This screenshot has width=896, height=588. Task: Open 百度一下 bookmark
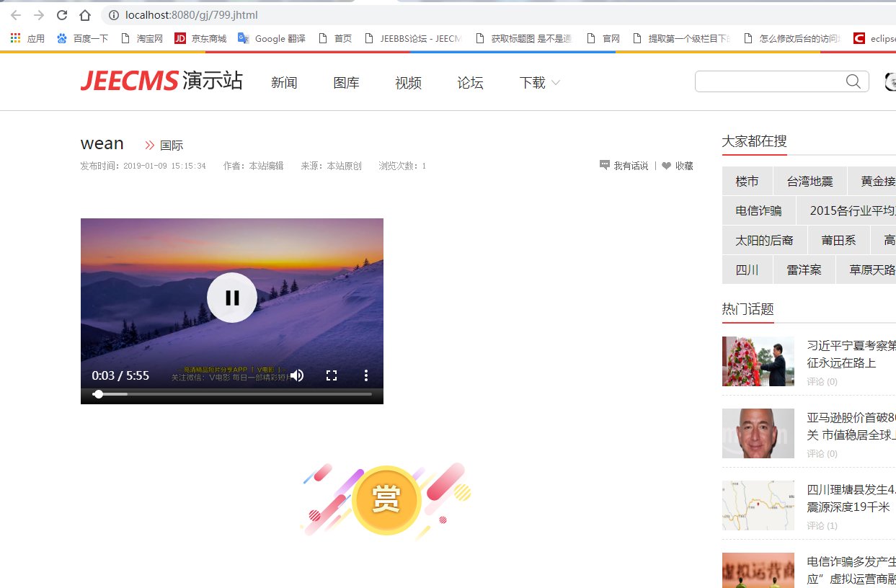(82, 38)
